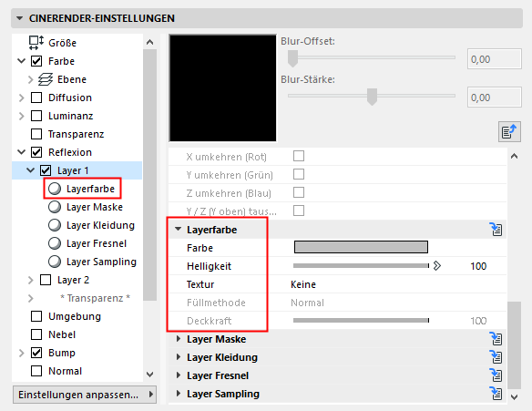The image size is (532, 411).
Task: Open the Farbe gray color swatch
Action: pos(361,247)
